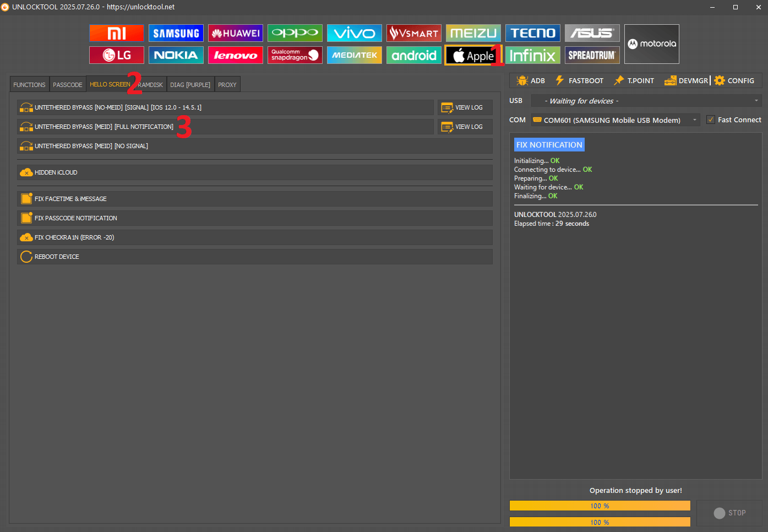Image resolution: width=768 pixels, height=532 pixels.
Task: Open the CONFIG gear settings
Action: [734, 80]
